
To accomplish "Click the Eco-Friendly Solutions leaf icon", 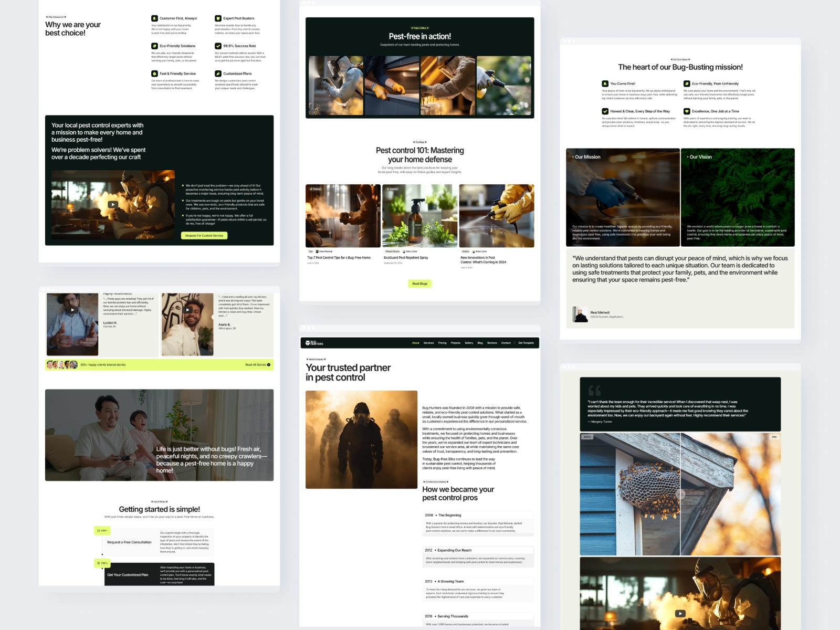I will (x=153, y=46).
